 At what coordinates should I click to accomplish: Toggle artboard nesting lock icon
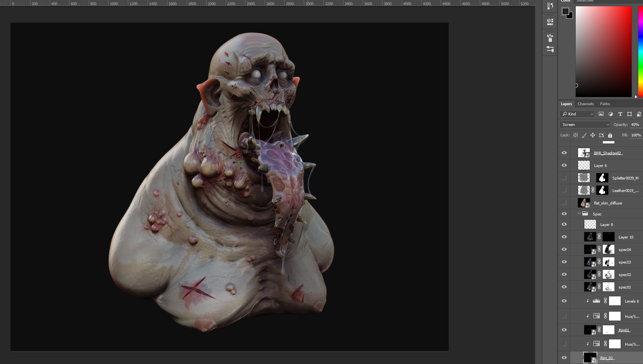pos(602,135)
